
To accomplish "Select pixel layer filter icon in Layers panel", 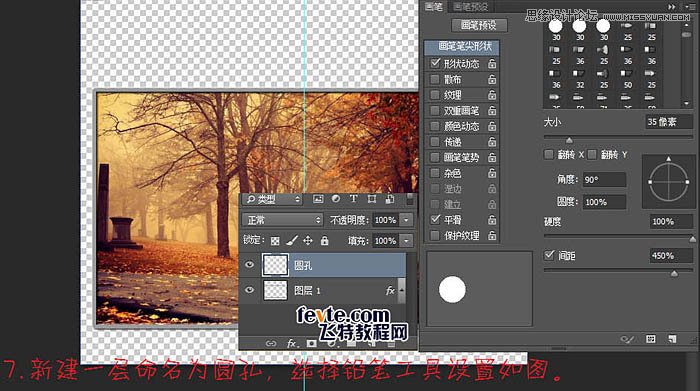I will click(318, 199).
